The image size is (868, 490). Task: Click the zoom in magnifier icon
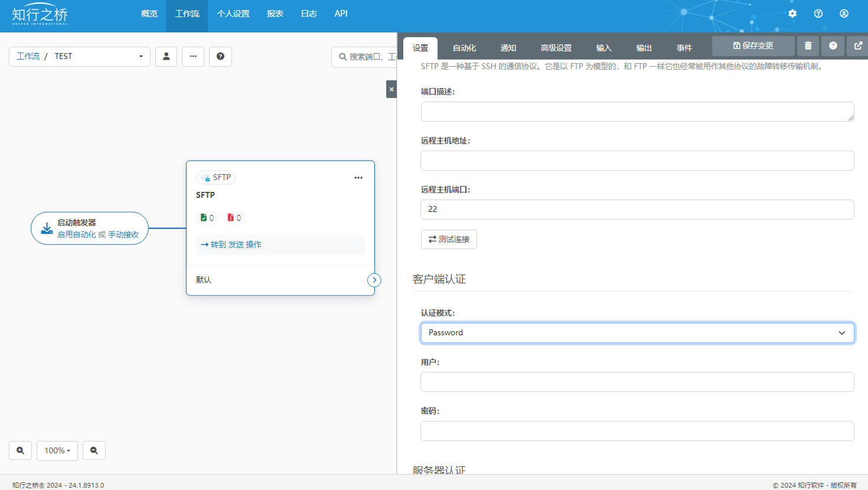click(20, 450)
